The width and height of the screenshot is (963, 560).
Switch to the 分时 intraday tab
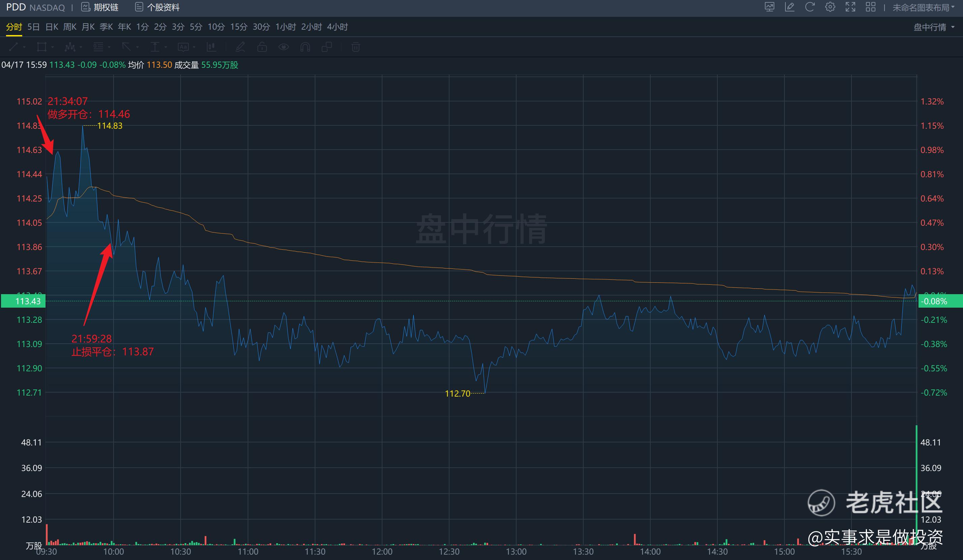click(14, 27)
